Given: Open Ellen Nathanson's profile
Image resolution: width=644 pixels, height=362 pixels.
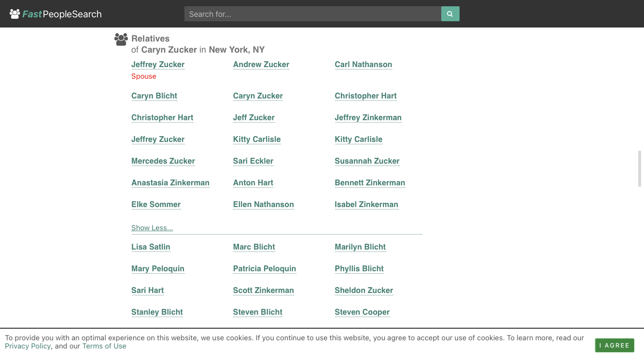Looking at the screenshot, I should click(x=264, y=204).
